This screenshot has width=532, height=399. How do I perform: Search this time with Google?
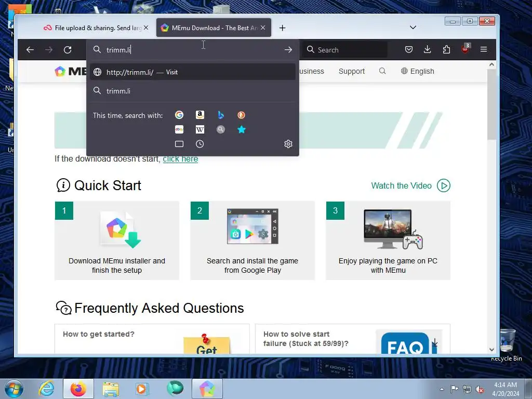[x=179, y=115]
